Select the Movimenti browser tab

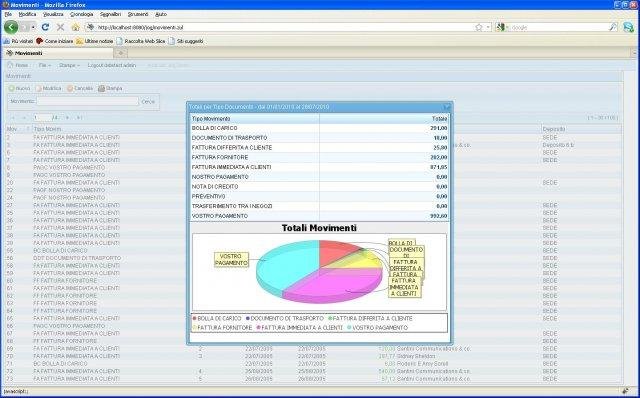(57, 53)
